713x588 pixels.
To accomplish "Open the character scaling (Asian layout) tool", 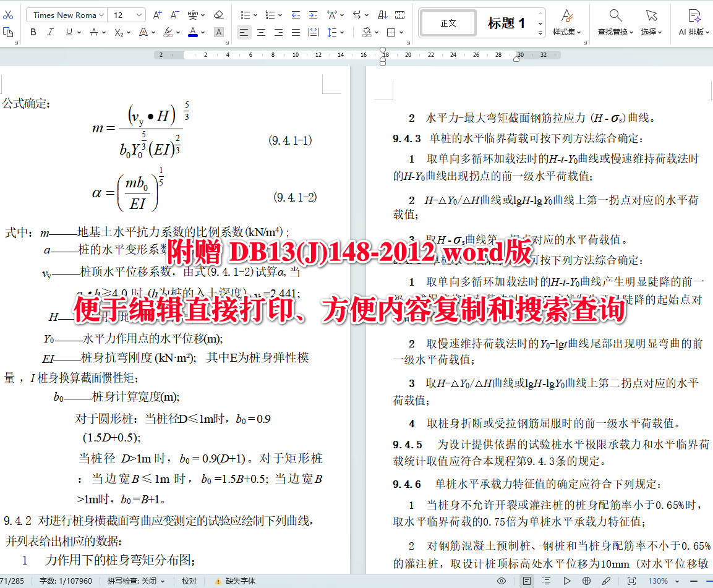I will 332,15.
